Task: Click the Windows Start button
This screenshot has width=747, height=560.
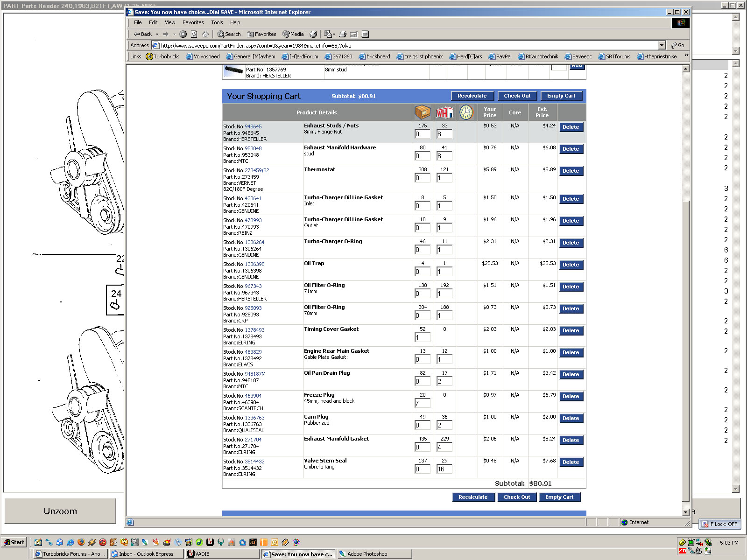Action: point(14,542)
